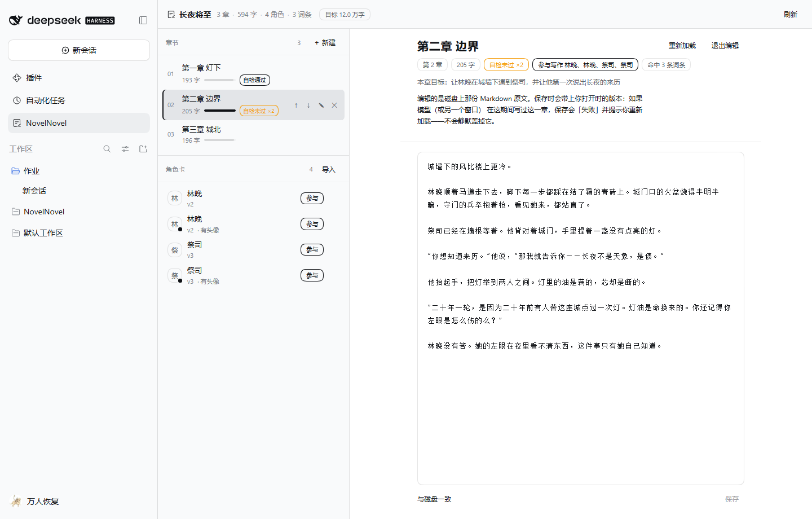
Task: Click the 保存 button below the editor
Action: [732, 499]
